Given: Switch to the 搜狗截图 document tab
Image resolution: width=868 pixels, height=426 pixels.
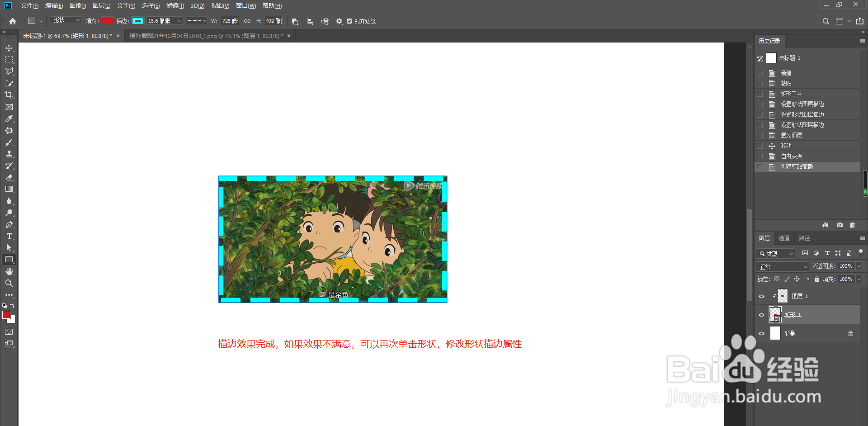Looking at the screenshot, I should (x=206, y=36).
